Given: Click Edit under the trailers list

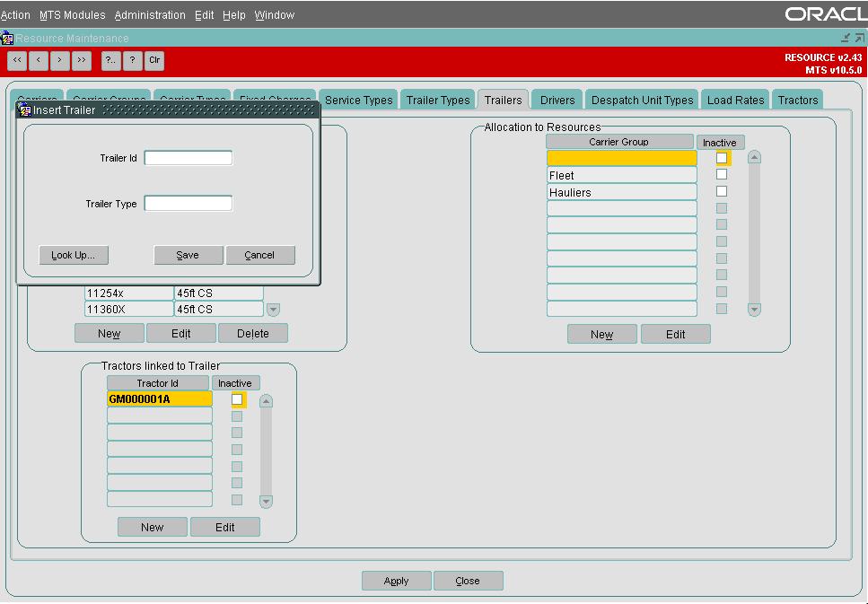Looking at the screenshot, I should tap(181, 333).
